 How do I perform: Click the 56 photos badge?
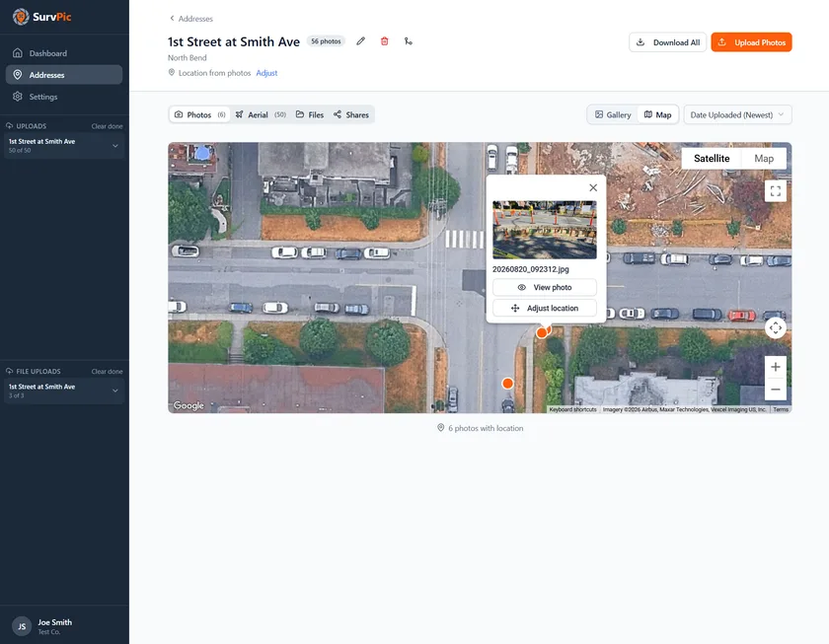326,41
